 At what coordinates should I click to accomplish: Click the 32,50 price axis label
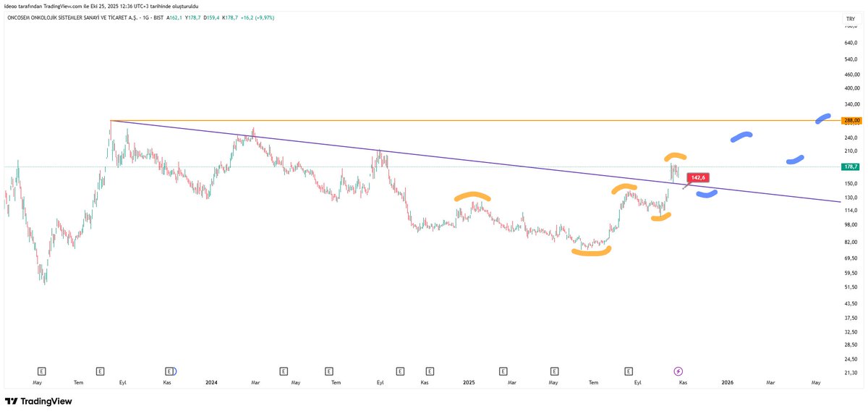tap(851, 331)
